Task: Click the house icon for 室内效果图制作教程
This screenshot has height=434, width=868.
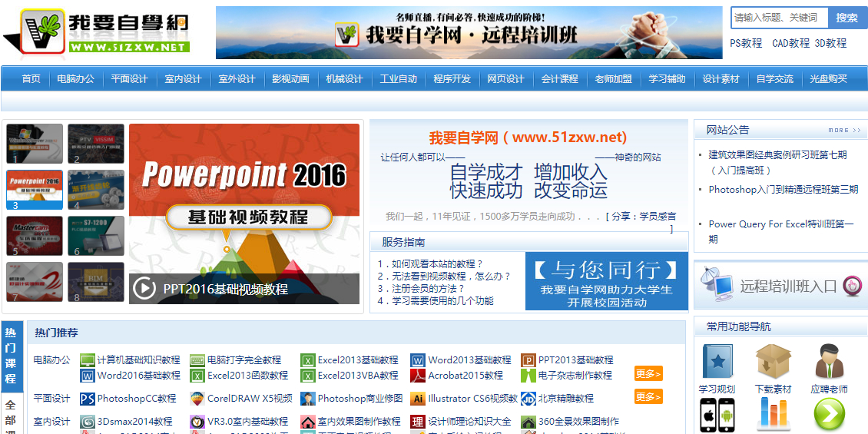Action: pos(308,422)
